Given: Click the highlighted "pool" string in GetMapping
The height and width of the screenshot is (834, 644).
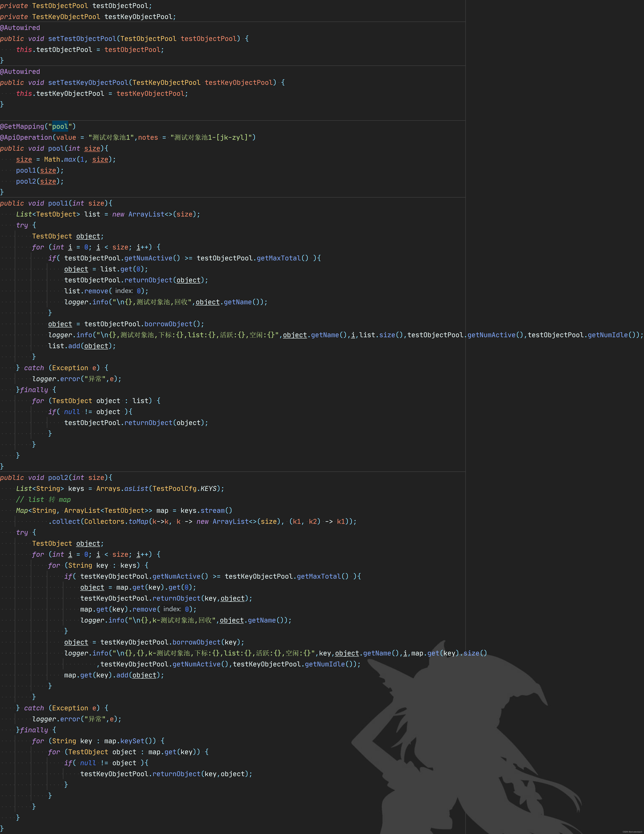Looking at the screenshot, I should point(60,126).
